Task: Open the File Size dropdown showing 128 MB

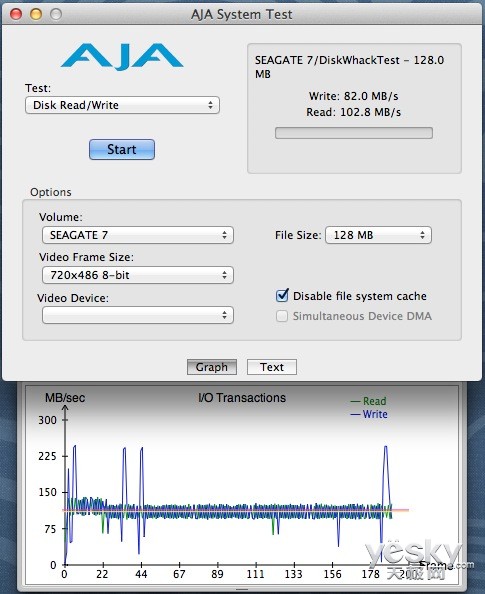Action: (378, 235)
